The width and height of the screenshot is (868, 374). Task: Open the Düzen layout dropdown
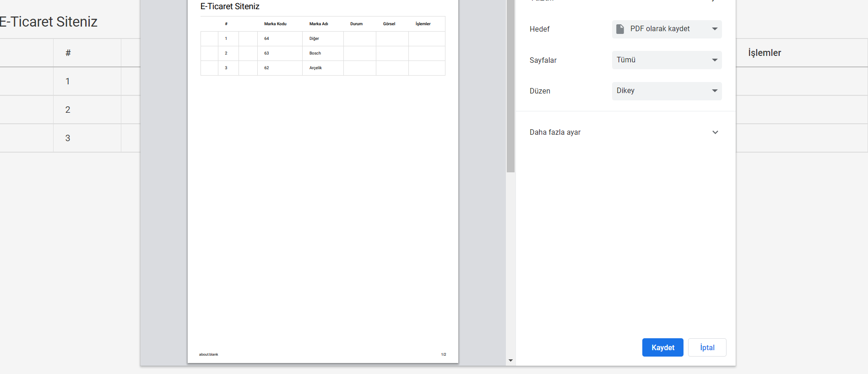(x=667, y=91)
